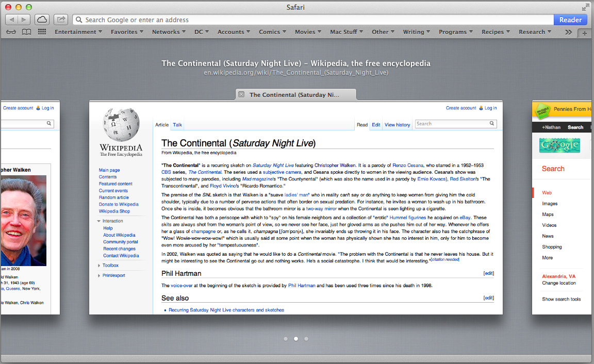Click the two-way mirror link

tap(321, 209)
